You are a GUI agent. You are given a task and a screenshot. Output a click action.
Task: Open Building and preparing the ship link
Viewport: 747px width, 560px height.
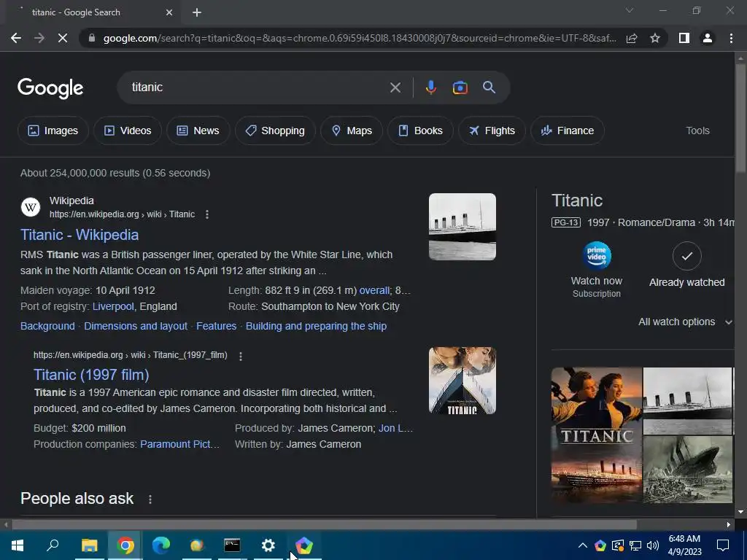(317, 326)
